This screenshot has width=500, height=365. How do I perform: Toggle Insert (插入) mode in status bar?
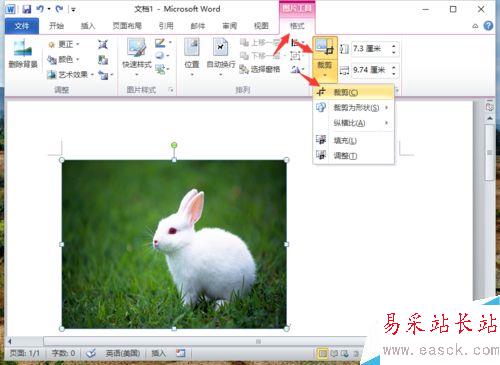(159, 353)
